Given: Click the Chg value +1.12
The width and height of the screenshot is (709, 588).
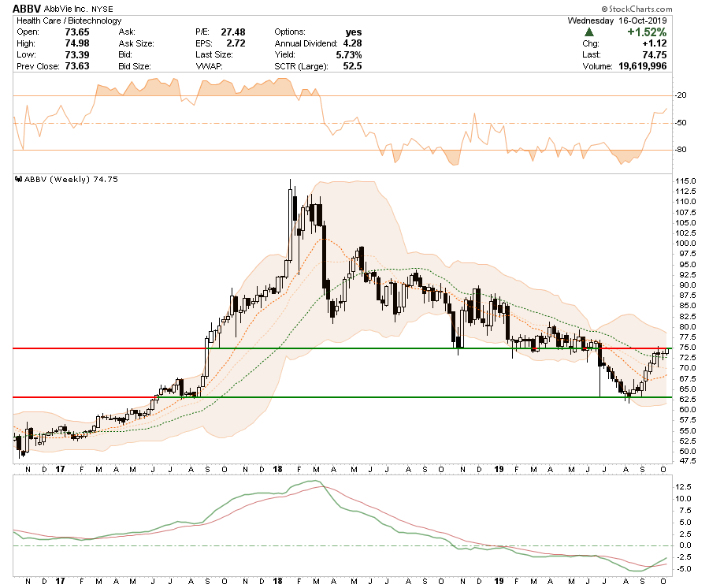Looking at the screenshot, I should click(655, 43).
